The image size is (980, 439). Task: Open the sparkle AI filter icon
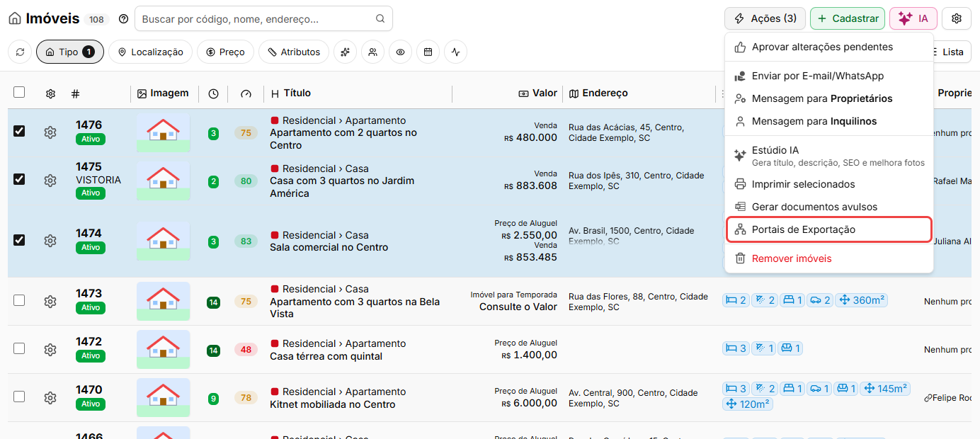click(345, 52)
